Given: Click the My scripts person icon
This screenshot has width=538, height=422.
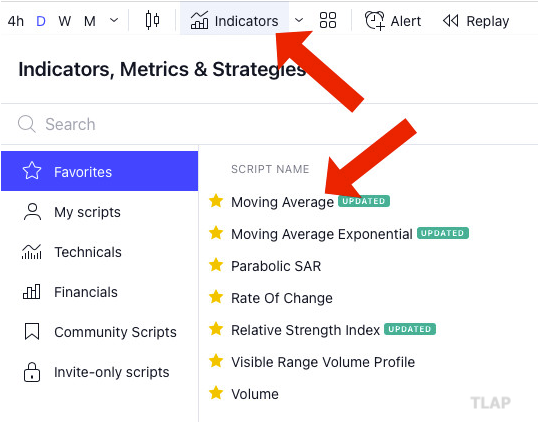Looking at the screenshot, I should point(32,212).
